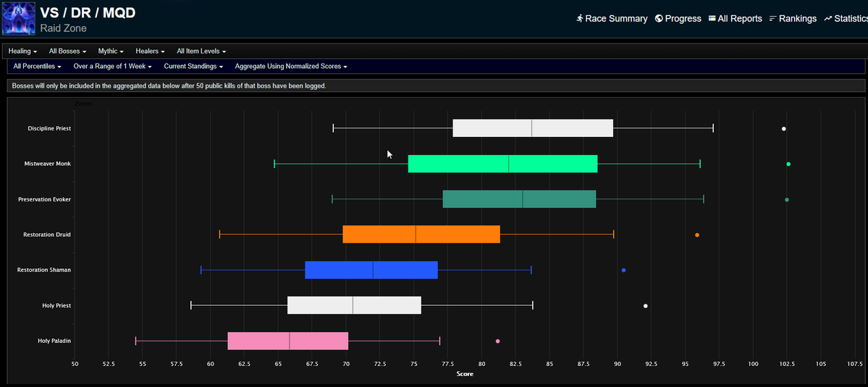Image resolution: width=868 pixels, height=387 pixels.
Task: Click the Holy Priest axis label
Action: [56, 306]
